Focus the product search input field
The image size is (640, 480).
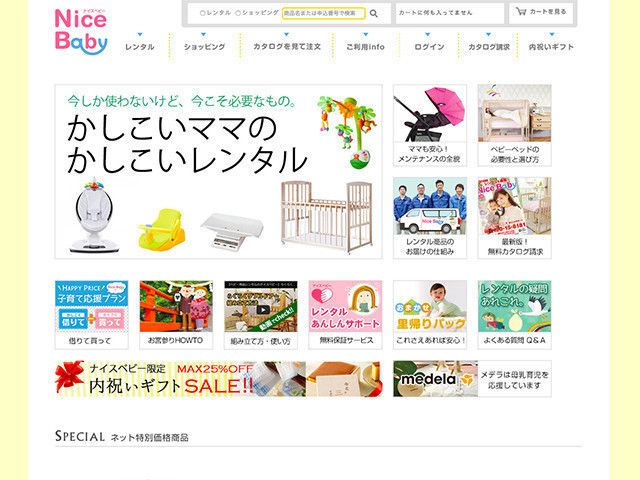pos(323,13)
